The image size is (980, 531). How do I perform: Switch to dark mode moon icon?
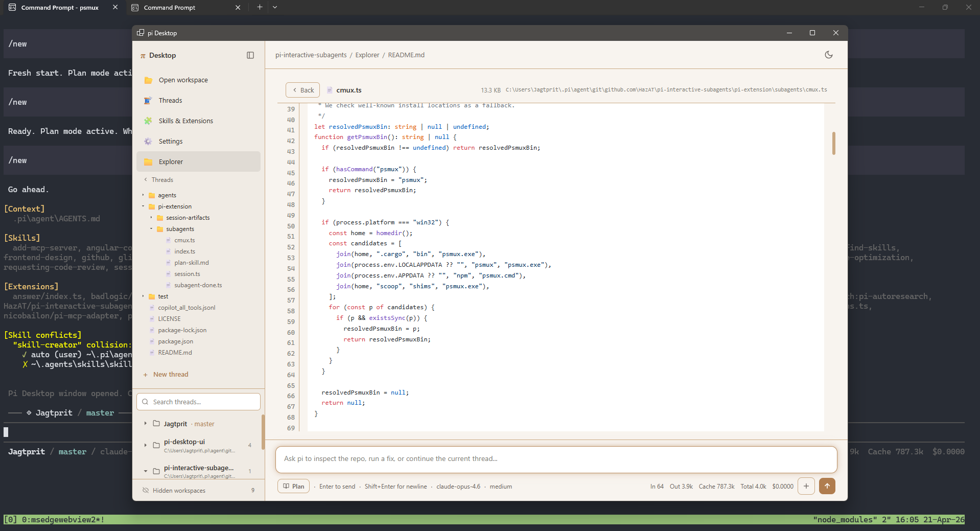point(829,55)
